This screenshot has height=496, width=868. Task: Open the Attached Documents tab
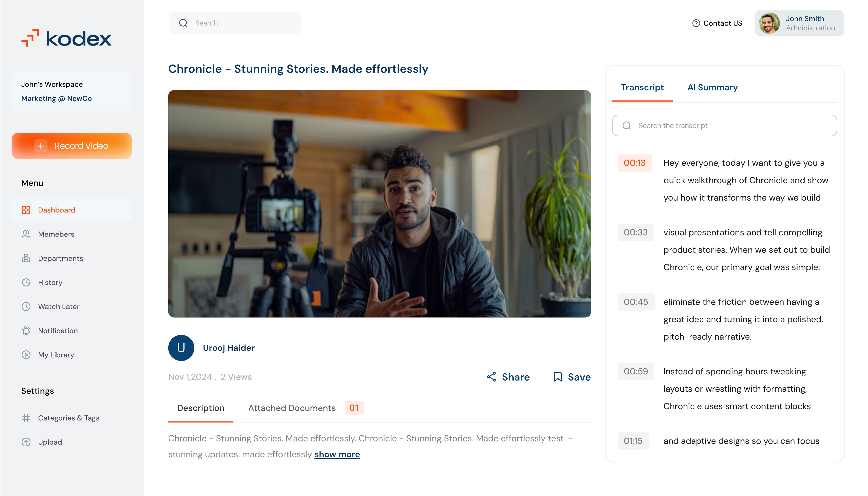[x=292, y=408]
